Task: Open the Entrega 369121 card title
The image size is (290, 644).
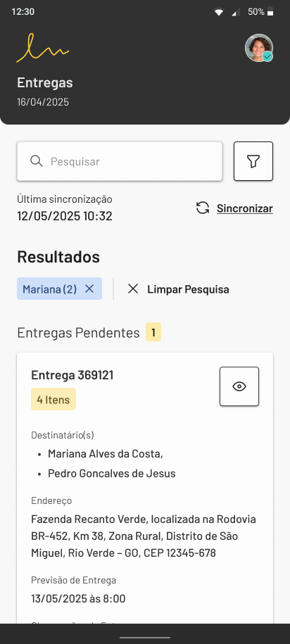Action: pos(72,375)
